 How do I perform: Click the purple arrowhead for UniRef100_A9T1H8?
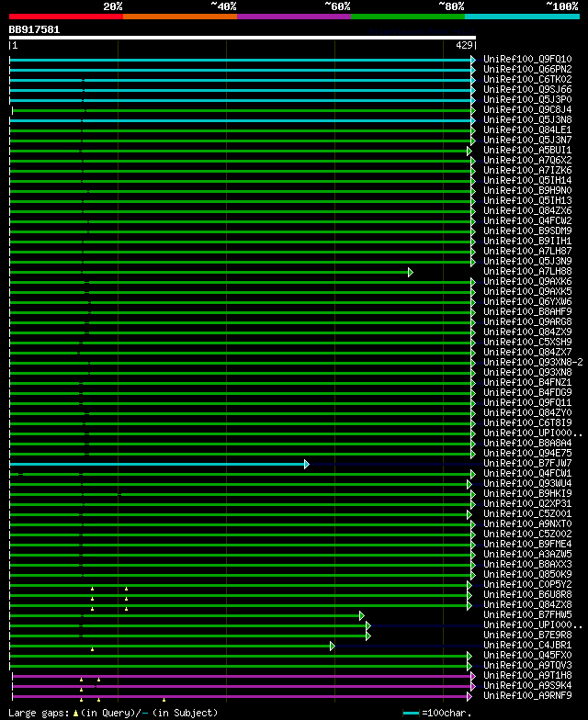click(x=473, y=676)
